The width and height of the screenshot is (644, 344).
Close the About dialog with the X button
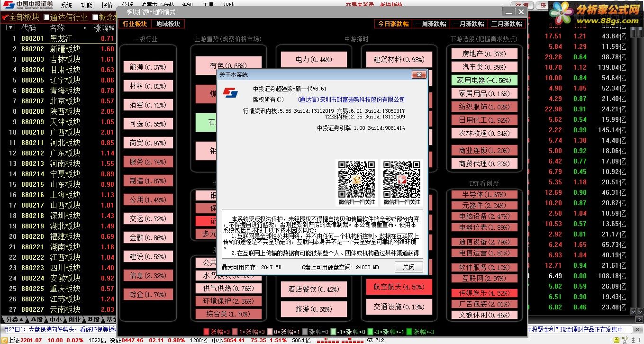418,75
